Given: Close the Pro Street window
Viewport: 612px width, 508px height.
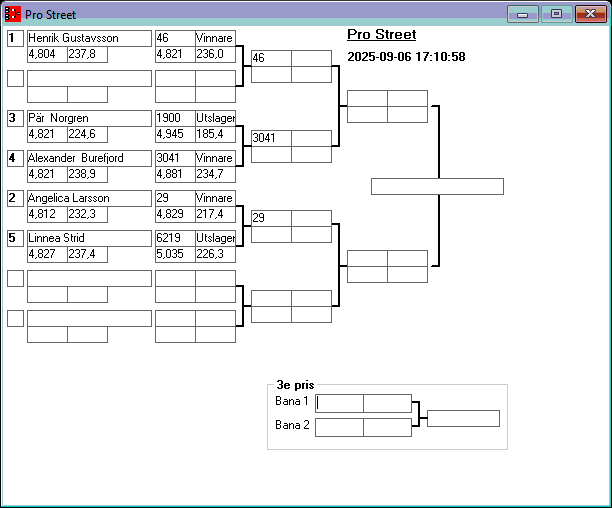Looking at the screenshot, I should (x=589, y=14).
